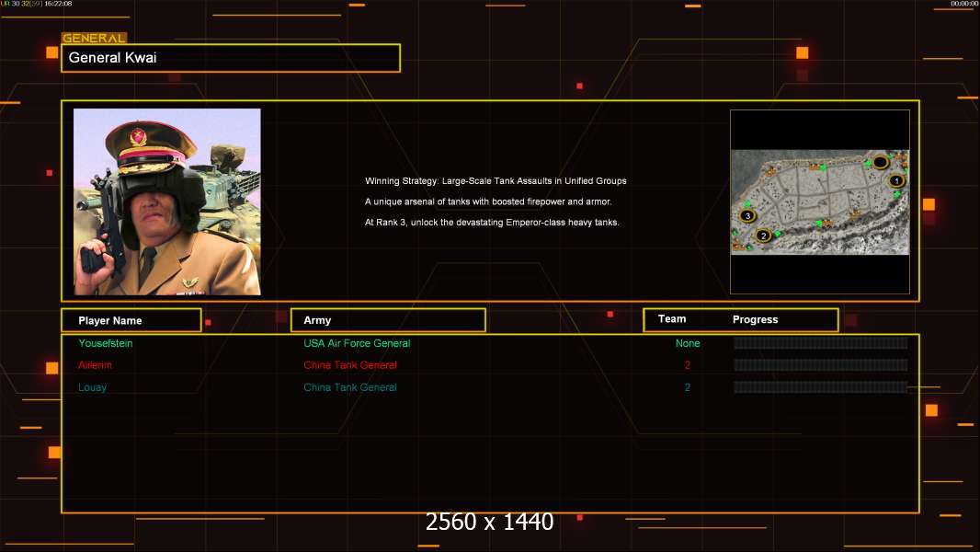Click the line about boosted firepower and armor
The width and height of the screenshot is (980, 552).
[x=488, y=201]
